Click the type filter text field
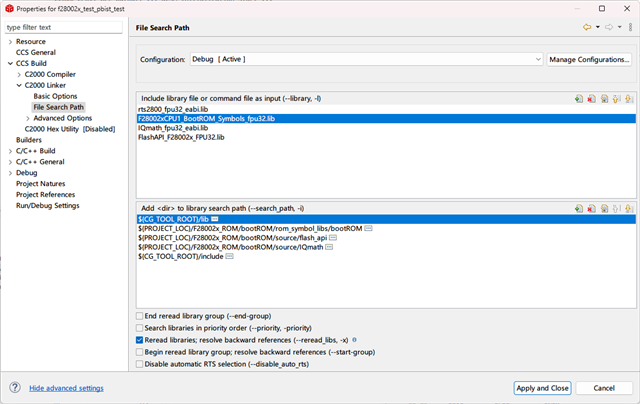Screen dimensions: 640x404 (65, 27)
